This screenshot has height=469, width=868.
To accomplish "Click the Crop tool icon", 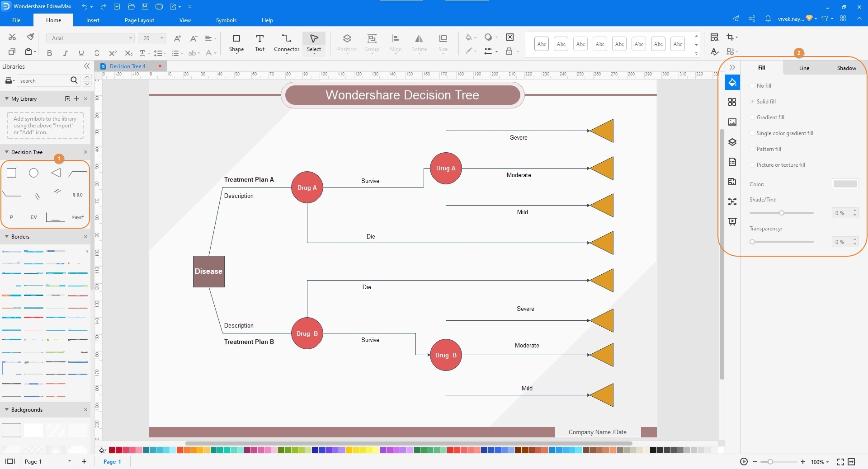I will 730,37.
